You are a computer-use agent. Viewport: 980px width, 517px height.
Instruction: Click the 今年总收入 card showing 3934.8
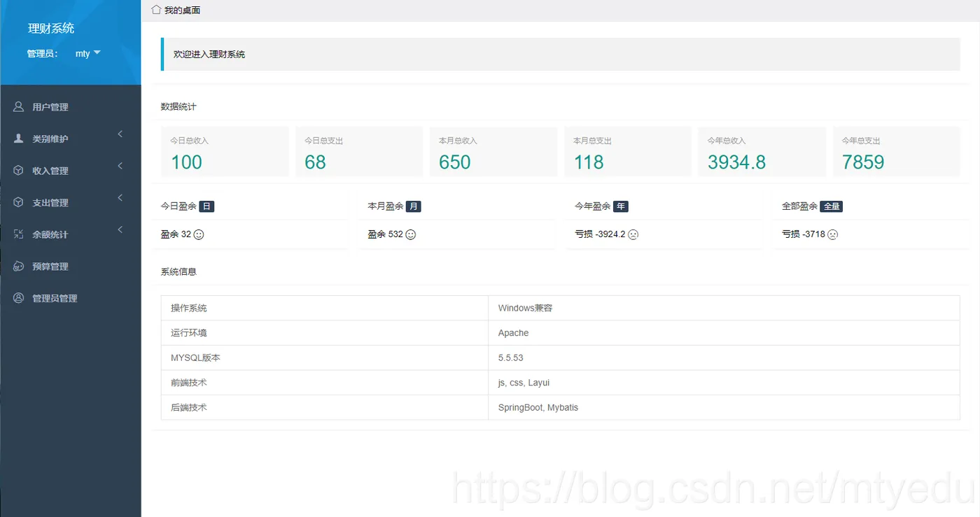(762, 152)
